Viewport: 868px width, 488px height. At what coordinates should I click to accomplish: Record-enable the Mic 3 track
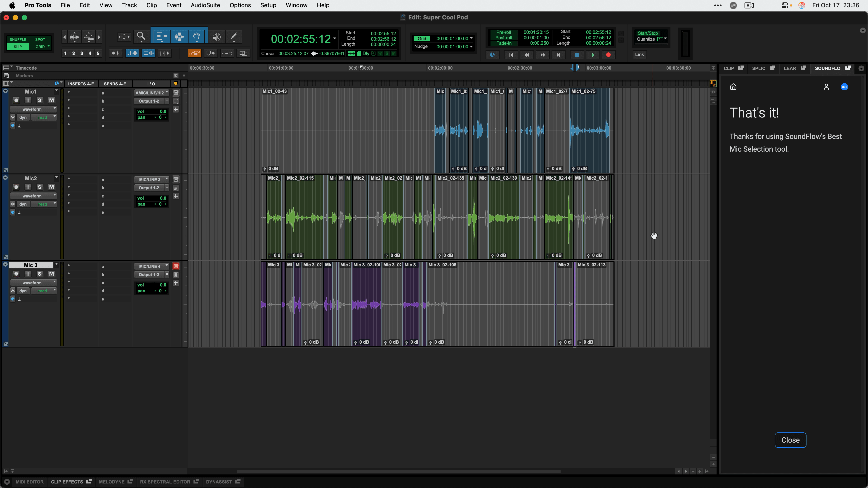point(16,274)
